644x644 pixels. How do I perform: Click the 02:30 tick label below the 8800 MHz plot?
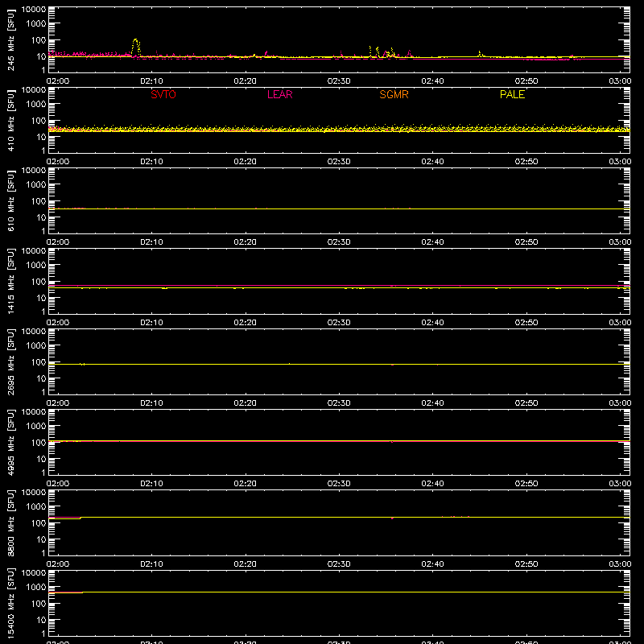tap(339, 564)
